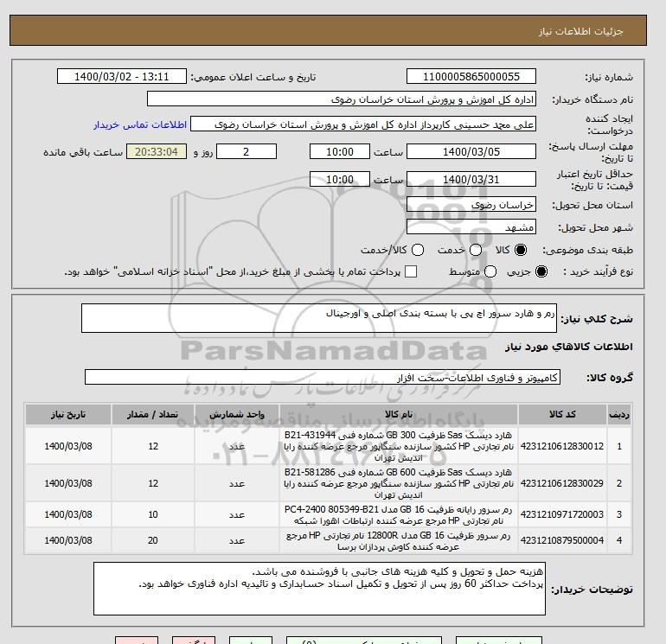Click the تاریخ نیاز column header
The width and height of the screenshot is (666, 644).
68,414
